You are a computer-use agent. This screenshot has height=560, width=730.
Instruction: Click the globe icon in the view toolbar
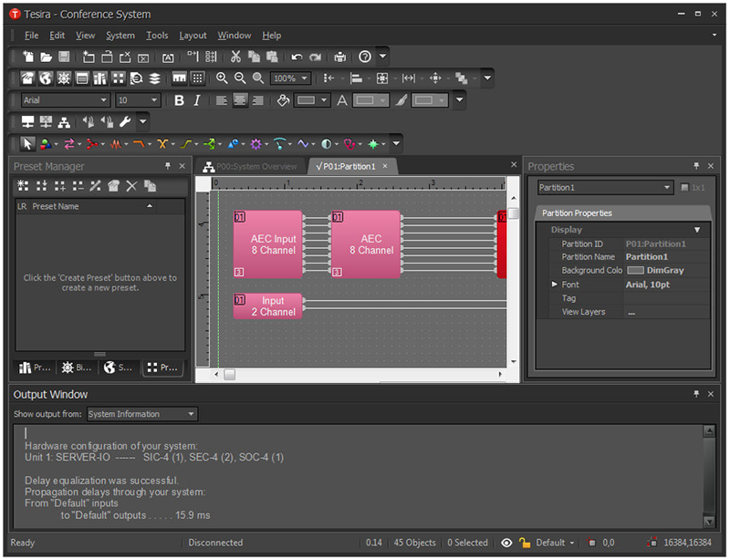click(46, 78)
